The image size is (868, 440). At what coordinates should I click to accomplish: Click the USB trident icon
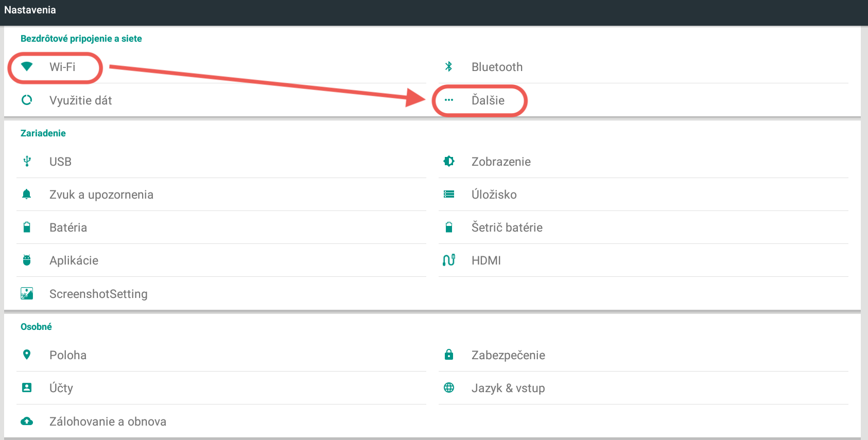[x=27, y=162]
